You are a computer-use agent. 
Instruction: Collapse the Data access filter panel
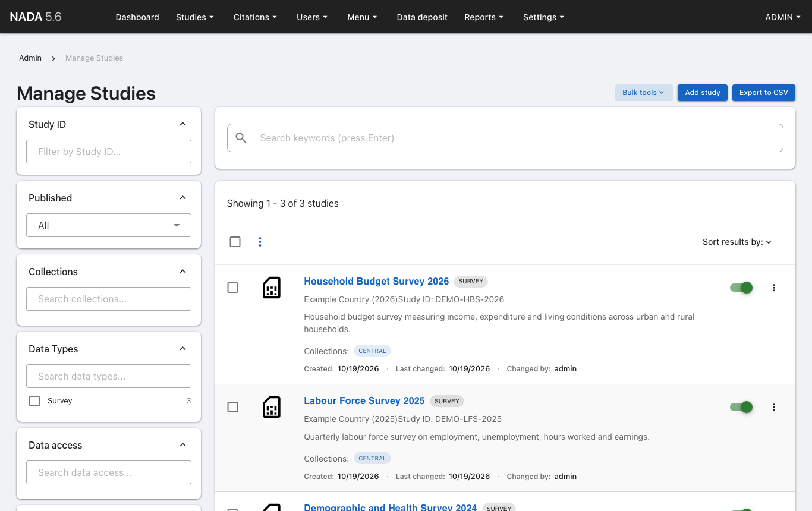pyautogui.click(x=183, y=445)
